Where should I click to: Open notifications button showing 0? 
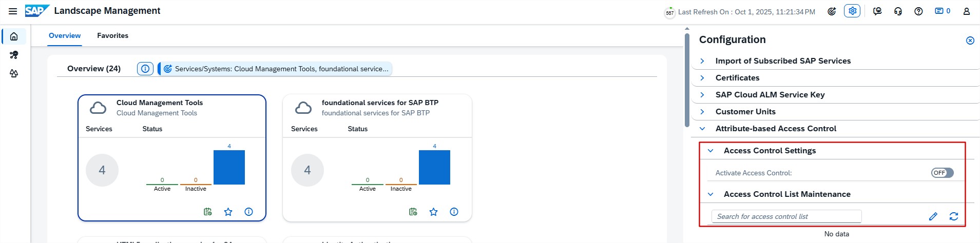click(x=942, y=11)
